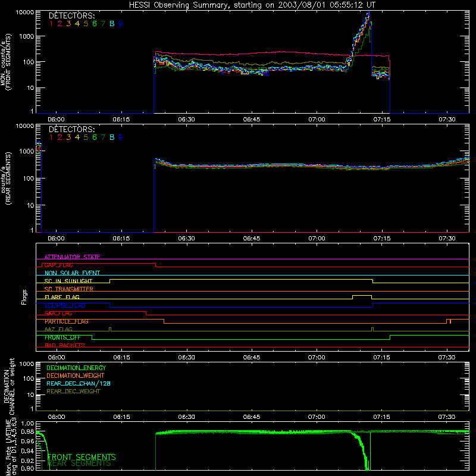Click DETECTORS: label in front segments plot
This screenshot has height=476, width=476.
point(71,15)
